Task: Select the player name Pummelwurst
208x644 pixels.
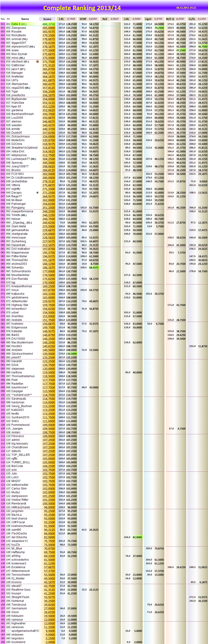Action: pyautogui.click(x=21, y=425)
